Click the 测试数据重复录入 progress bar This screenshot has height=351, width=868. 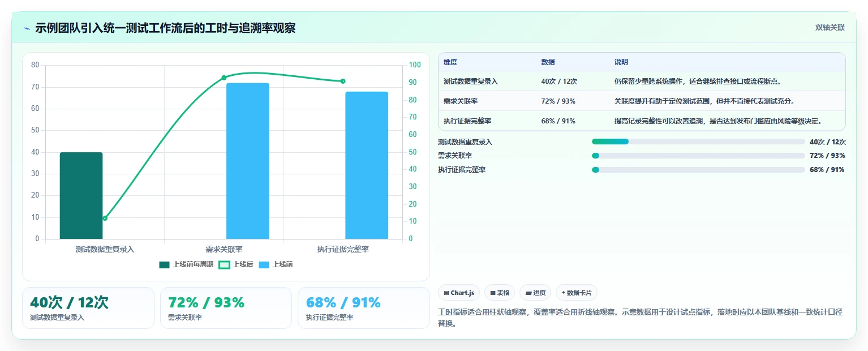click(698, 142)
